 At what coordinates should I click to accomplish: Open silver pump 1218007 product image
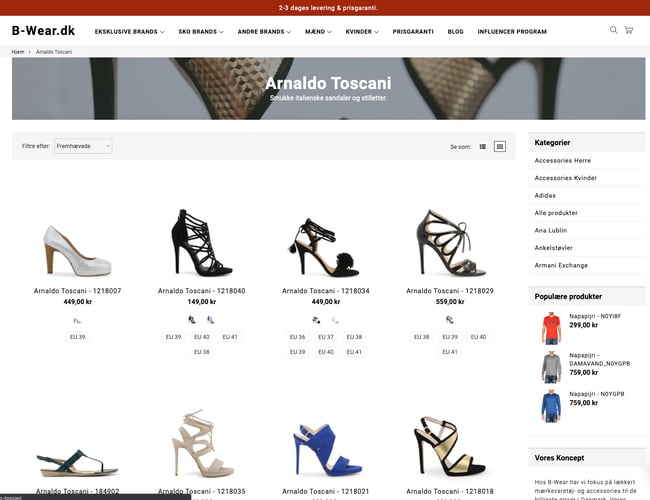coord(78,250)
